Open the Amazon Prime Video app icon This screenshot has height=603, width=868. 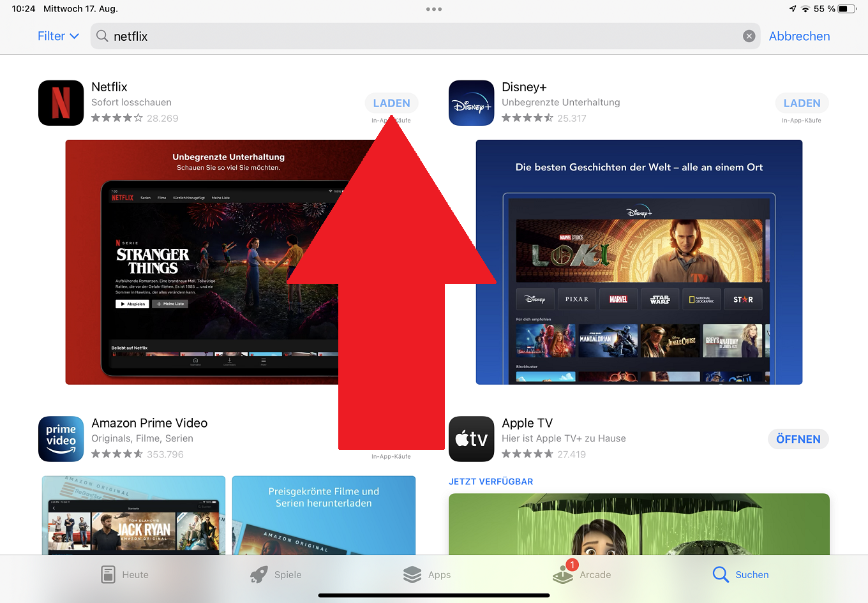coord(61,439)
